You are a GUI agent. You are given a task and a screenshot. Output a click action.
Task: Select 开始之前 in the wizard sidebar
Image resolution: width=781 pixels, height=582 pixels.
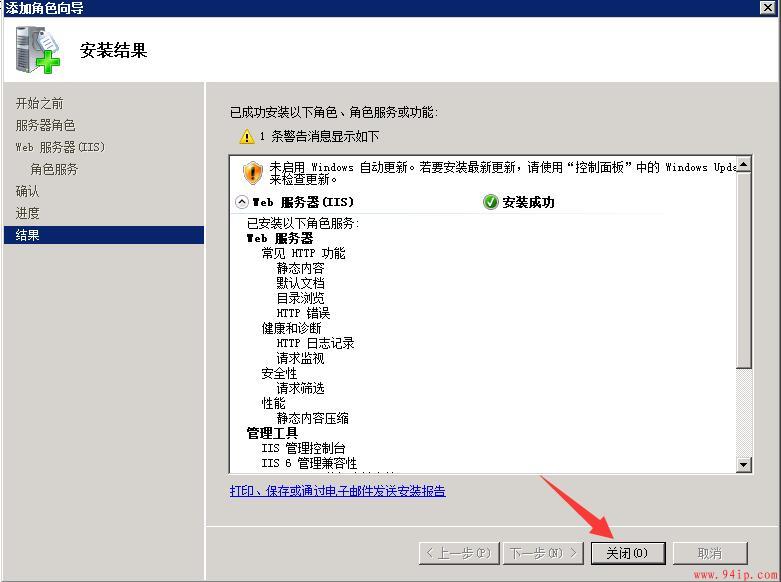point(39,103)
